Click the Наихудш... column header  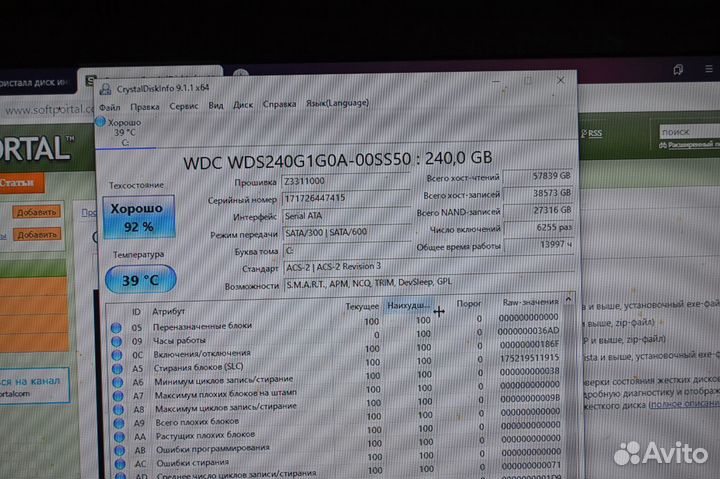tap(408, 305)
